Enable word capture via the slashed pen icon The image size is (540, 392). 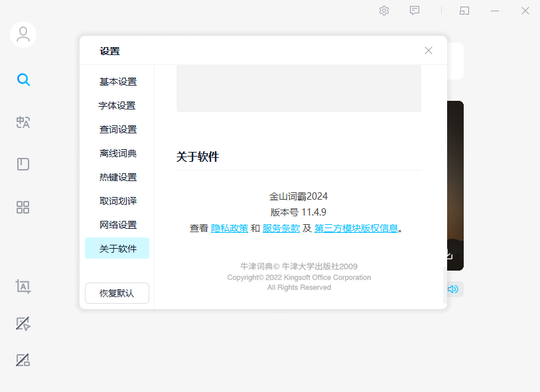[x=23, y=323]
